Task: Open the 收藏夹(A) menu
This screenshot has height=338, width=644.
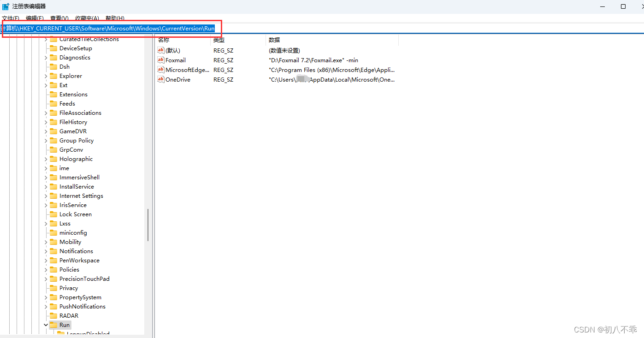Action: tap(87, 18)
